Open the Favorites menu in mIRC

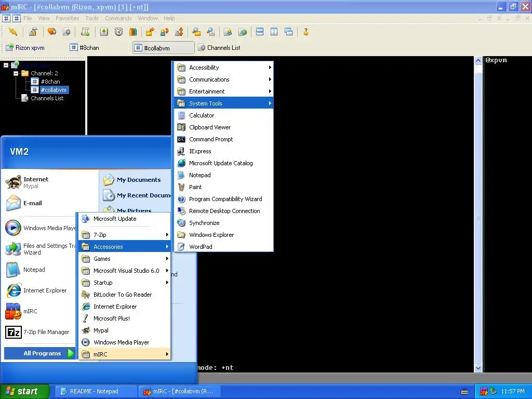coord(67,18)
